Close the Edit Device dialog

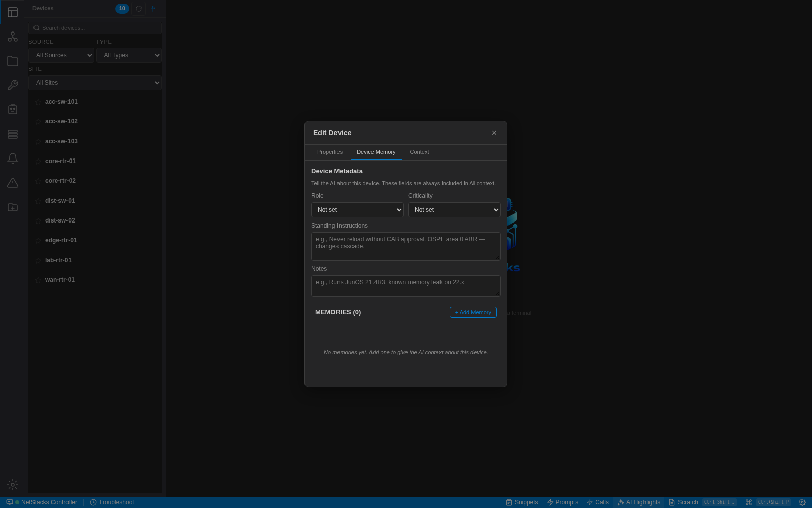point(494,133)
